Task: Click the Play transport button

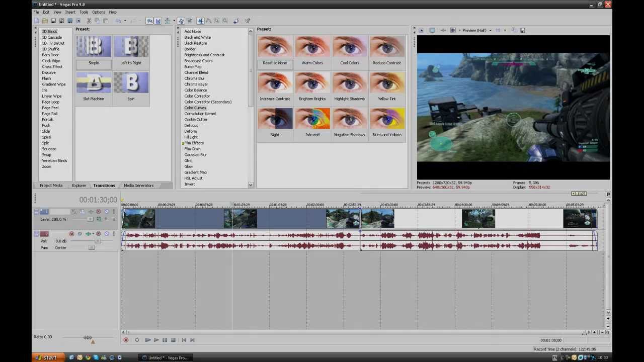Action: [156, 340]
